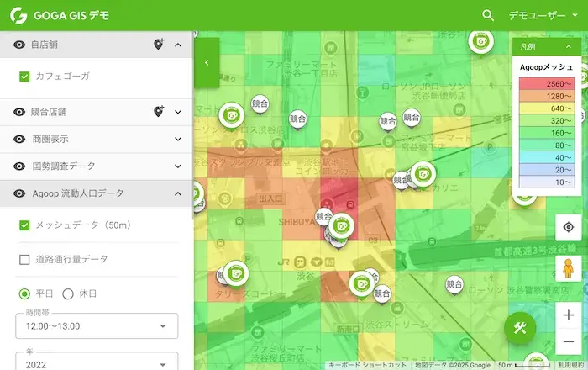Open the 時間帯 12:00〜13:00 dropdown
The image size is (588, 370).
pos(97,326)
